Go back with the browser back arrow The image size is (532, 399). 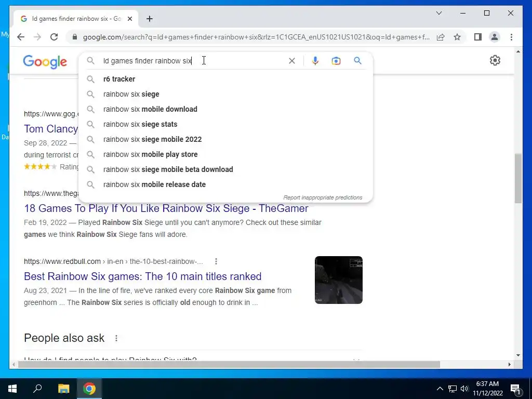[21, 37]
